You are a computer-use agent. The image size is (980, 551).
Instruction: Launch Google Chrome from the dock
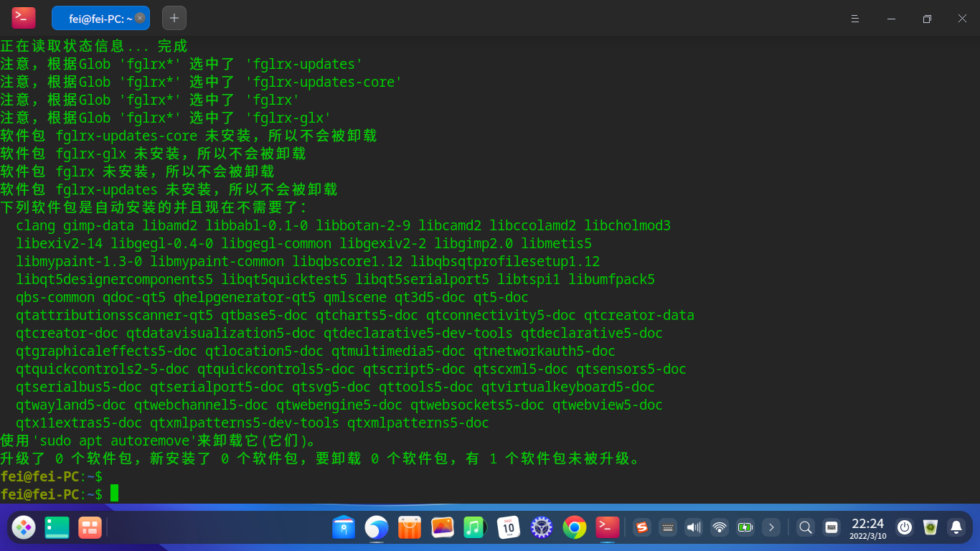point(574,527)
